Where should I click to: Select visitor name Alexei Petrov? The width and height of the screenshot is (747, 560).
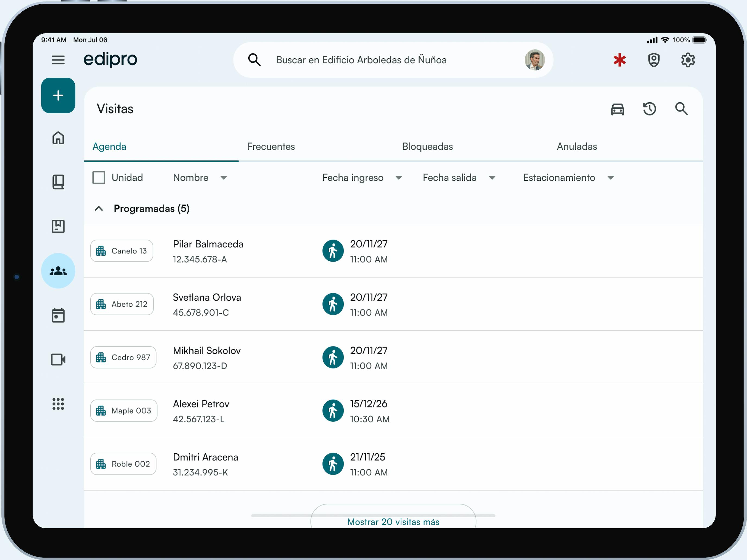click(x=201, y=404)
